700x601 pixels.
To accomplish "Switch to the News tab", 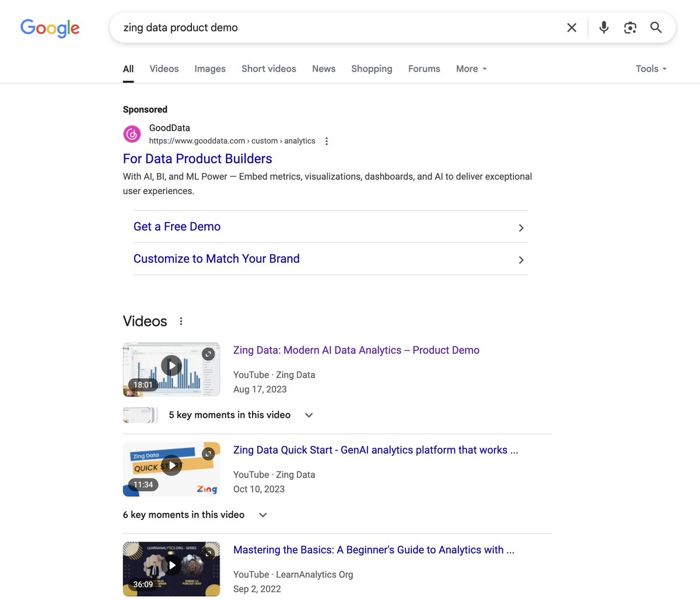I will point(324,69).
